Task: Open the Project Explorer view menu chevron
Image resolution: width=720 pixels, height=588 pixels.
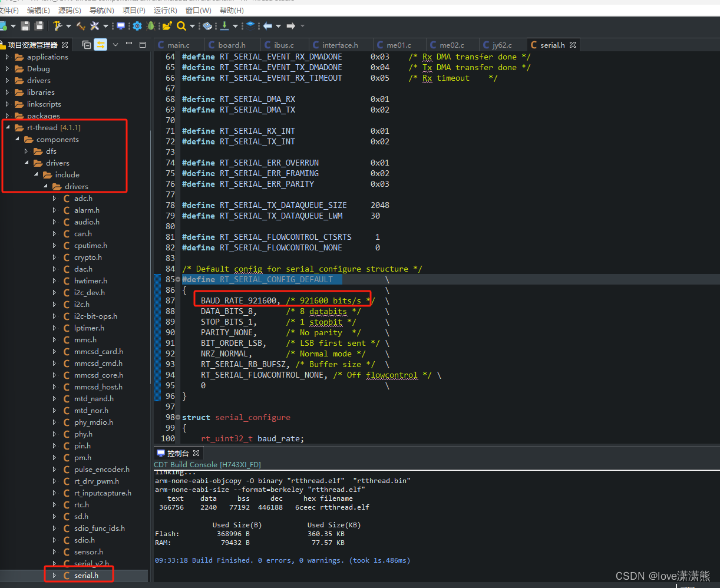Action: pos(115,45)
